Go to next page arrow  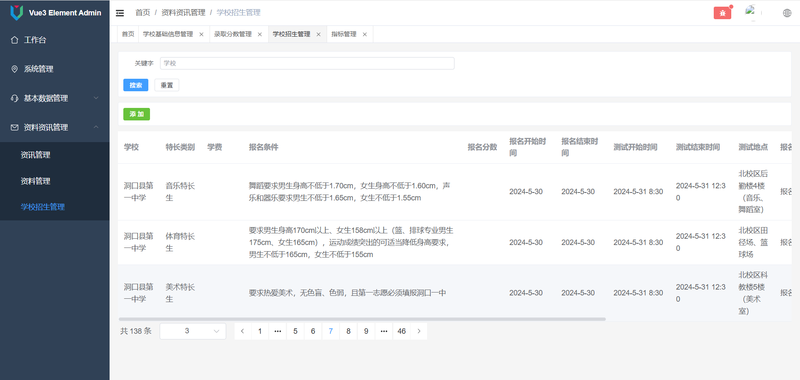[x=419, y=331]
